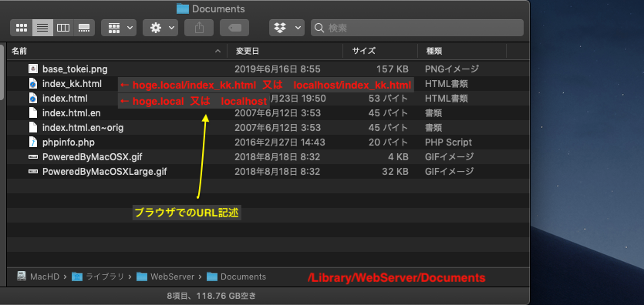This screenshot has height=305, width=644.
Task: Select file name base_tokei.png
Action: pyautogui.click(x=75, y=69)
